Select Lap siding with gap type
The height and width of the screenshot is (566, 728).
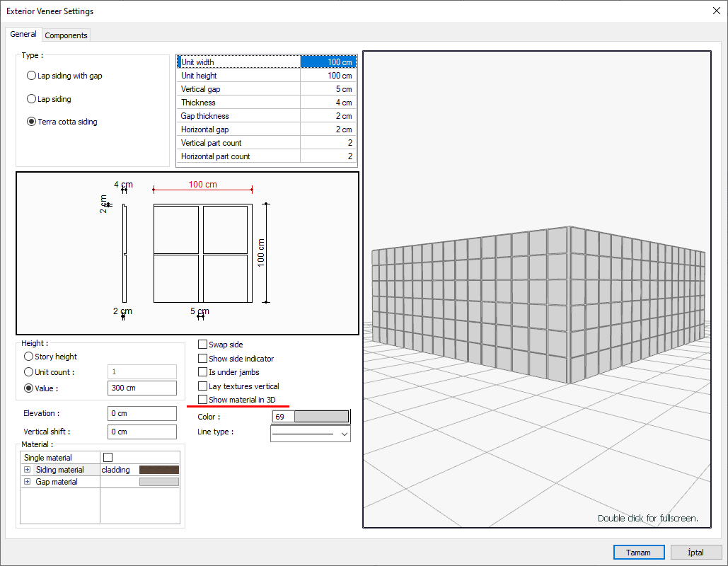(31, 76)
